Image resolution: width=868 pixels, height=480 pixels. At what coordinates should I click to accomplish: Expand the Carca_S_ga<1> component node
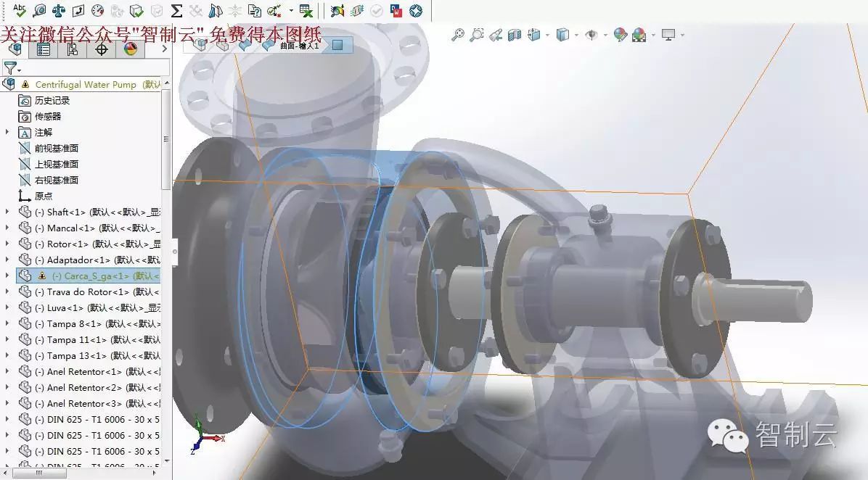click(7, 276)
